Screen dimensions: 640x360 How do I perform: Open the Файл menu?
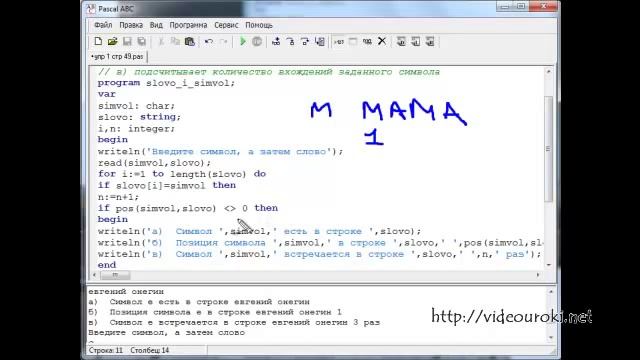[103, 25]
